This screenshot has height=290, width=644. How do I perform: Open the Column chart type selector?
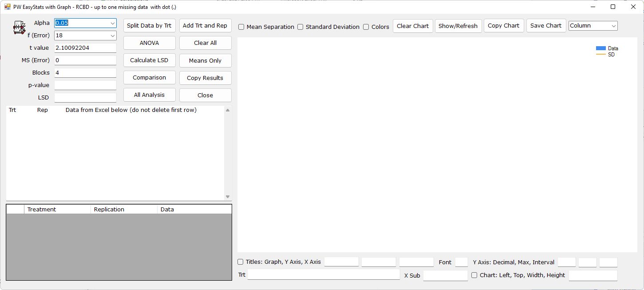pyautogui.click(x=614, y=26)
